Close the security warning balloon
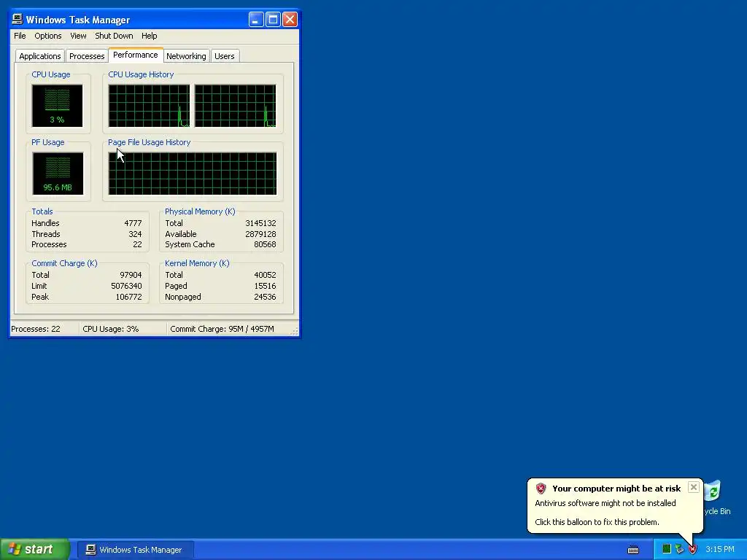Image resolution: width=747 pixels, height=560 pixels. 694,487
